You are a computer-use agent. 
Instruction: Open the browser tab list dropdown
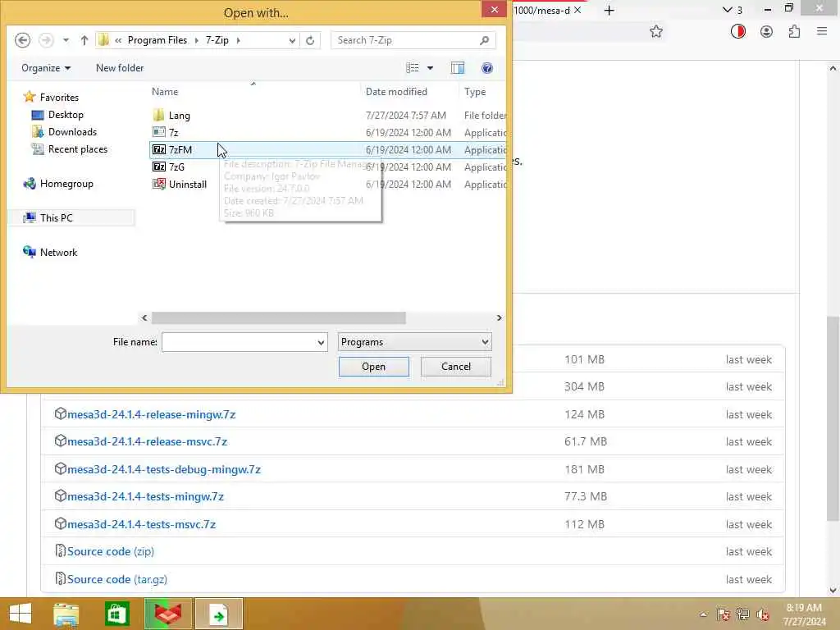coord(732,10)
